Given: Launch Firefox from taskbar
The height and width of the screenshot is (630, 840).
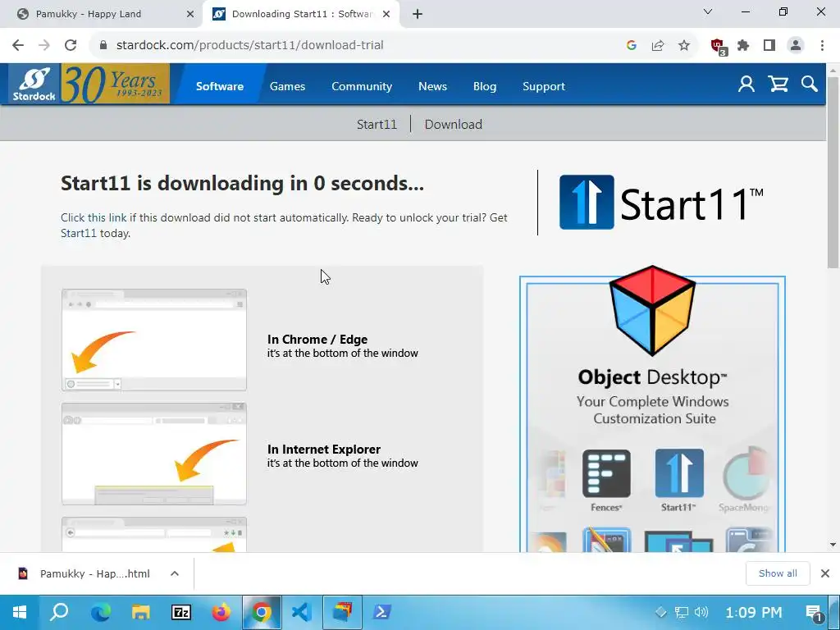Looking at the screenshot, I should [x=221, y=612].
